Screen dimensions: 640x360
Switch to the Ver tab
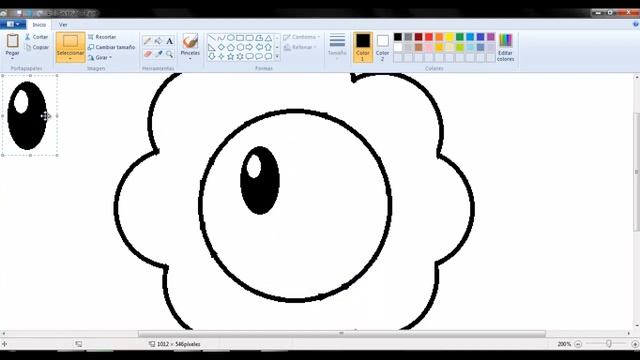(x=63, y=25)
